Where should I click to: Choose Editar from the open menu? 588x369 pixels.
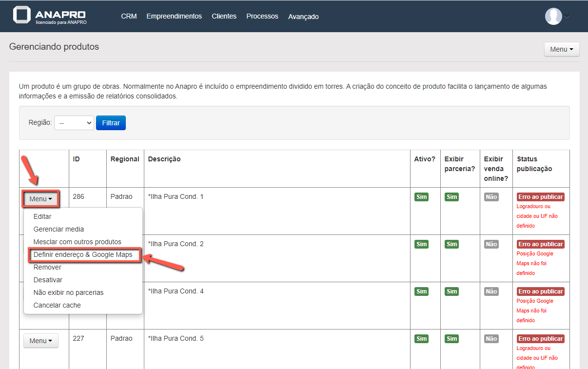42,216
